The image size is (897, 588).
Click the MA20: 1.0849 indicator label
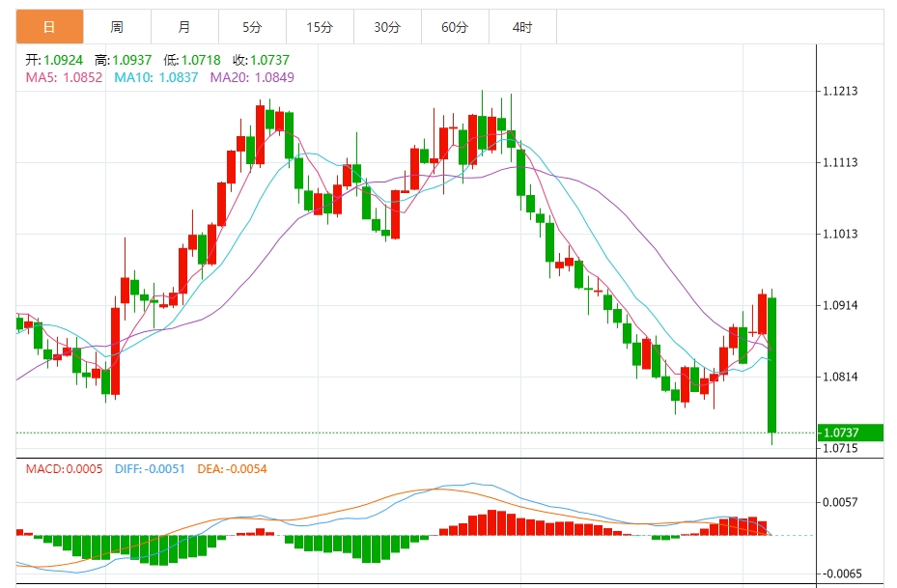pos(252,77)
